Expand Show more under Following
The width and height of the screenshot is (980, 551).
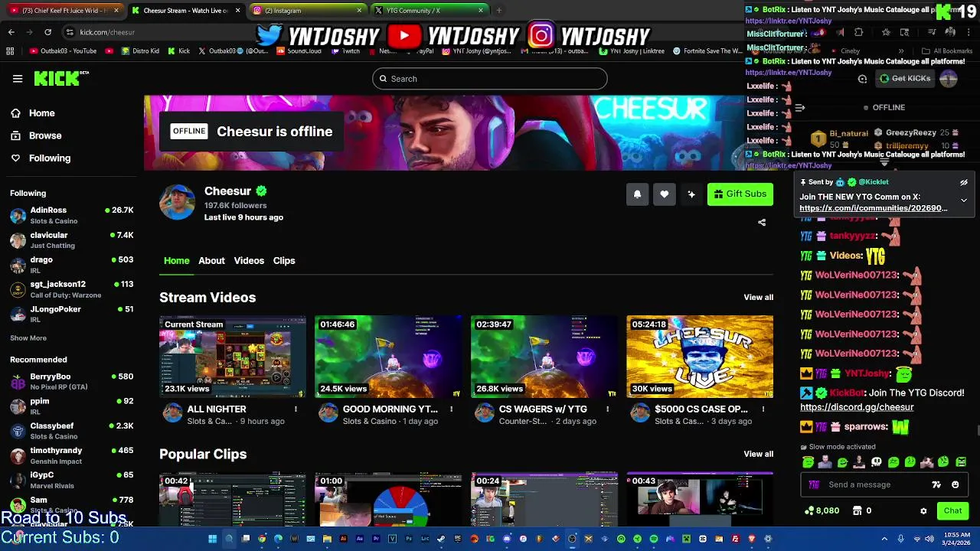coord(28,338)
